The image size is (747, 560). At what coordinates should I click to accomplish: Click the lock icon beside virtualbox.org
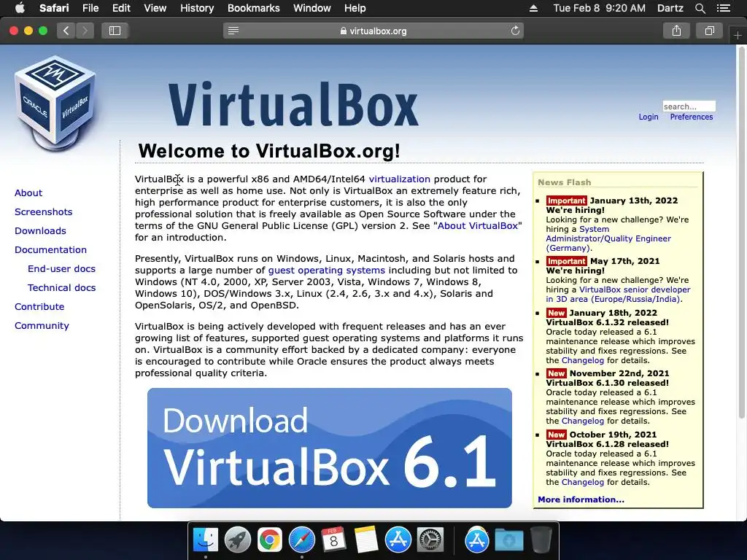click(x=343, y=31)
